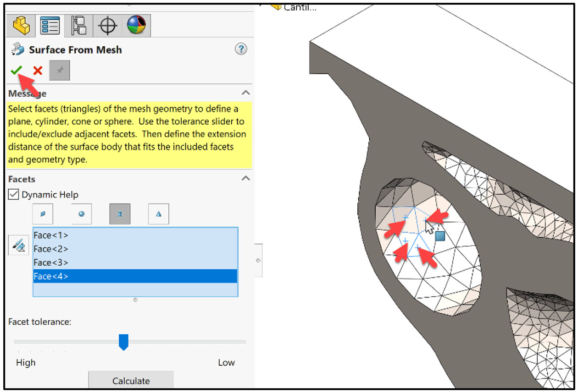Collapse the Facets section

point(246,178)
